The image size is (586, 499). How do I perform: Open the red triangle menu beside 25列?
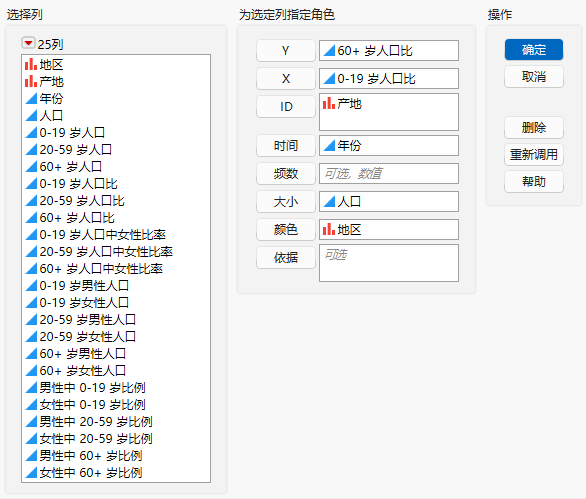coord(28,43)
